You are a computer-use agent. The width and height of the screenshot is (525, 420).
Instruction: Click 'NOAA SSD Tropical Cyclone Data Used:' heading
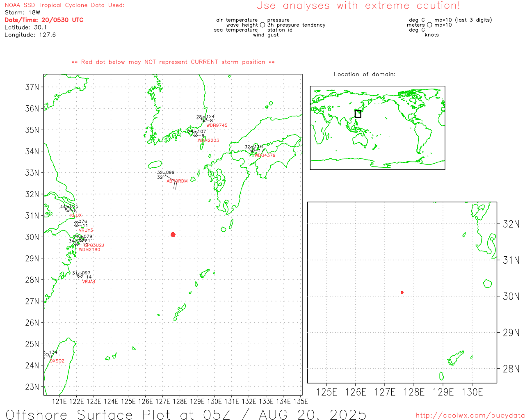[64, 5]
